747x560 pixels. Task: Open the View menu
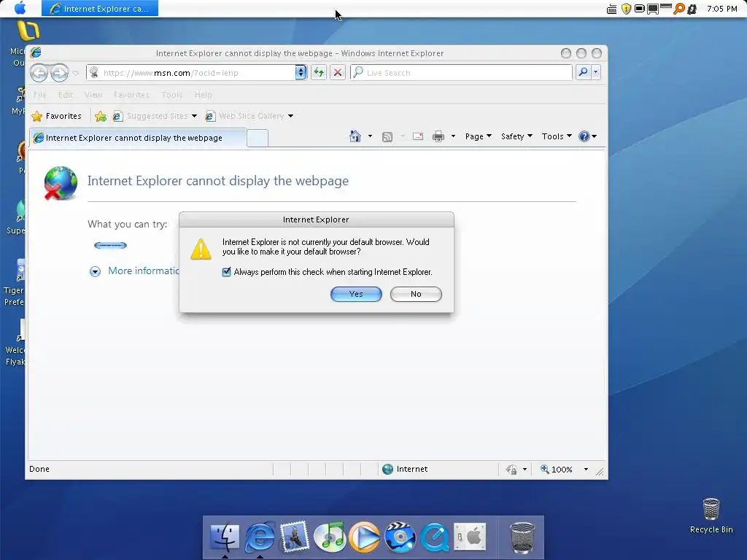click(x=93, y=95)
